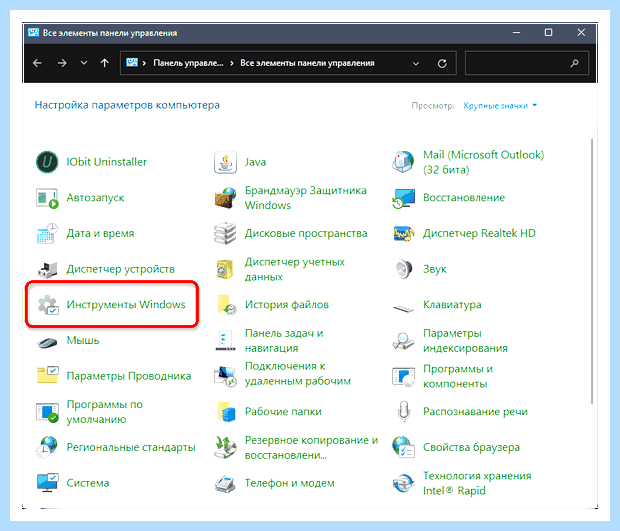This screenshot has height=531, width=620.
Task: Expand the address bar history dropdown
Action: [x=416, y=64]
